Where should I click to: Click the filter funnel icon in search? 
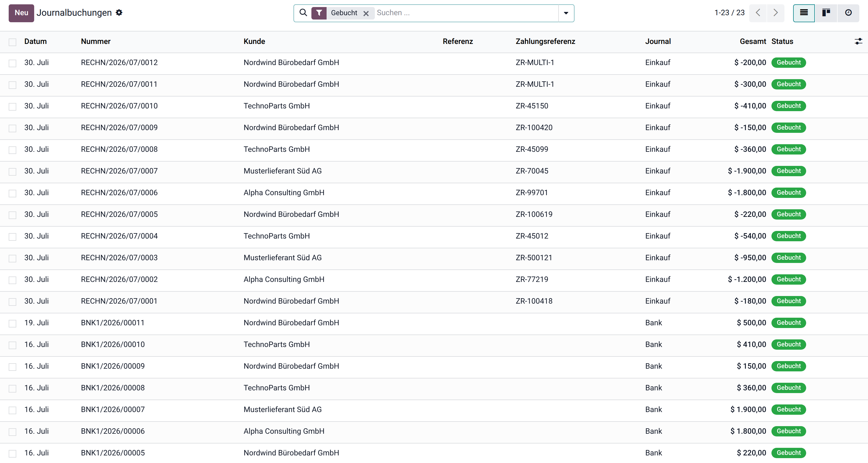(x=319, y=13)
